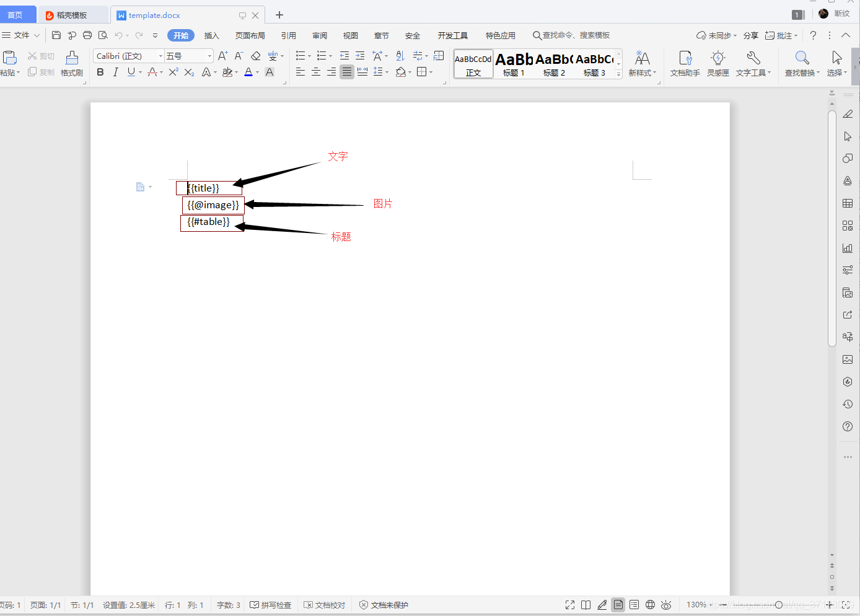Open the help icon in right sidebar

[x=848, y=426]
